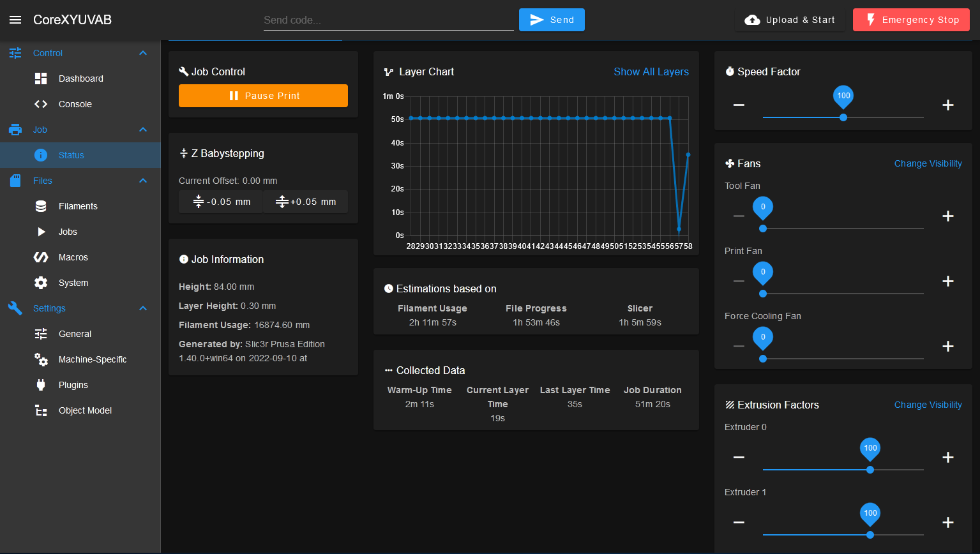
Task: Click Upload & Start button
Action: 790,20
